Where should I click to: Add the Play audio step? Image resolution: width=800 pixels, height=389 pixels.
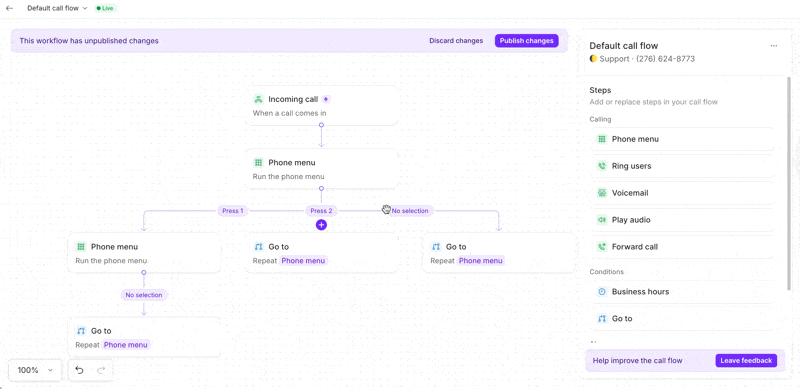click(683, 220)
